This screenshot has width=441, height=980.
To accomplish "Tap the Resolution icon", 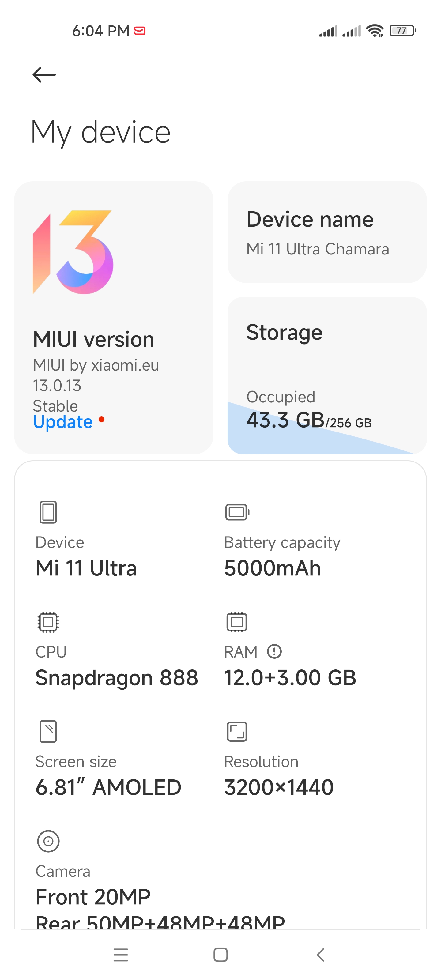I will pos(237,731).
